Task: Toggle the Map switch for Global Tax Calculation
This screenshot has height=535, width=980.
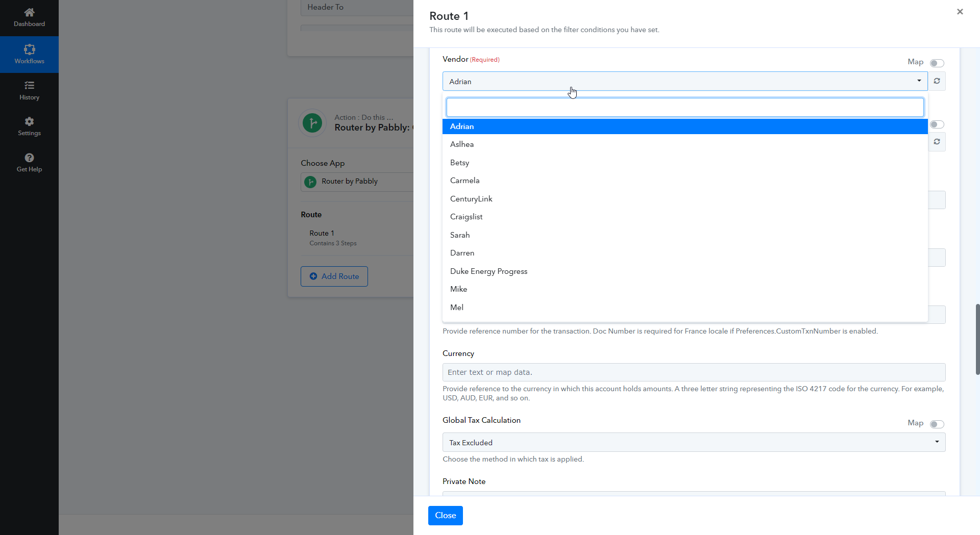Action: tap(937, 424)
